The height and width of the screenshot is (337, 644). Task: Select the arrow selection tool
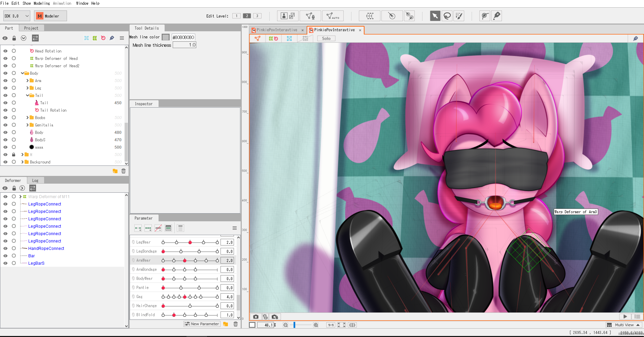[x=435, y=16]
